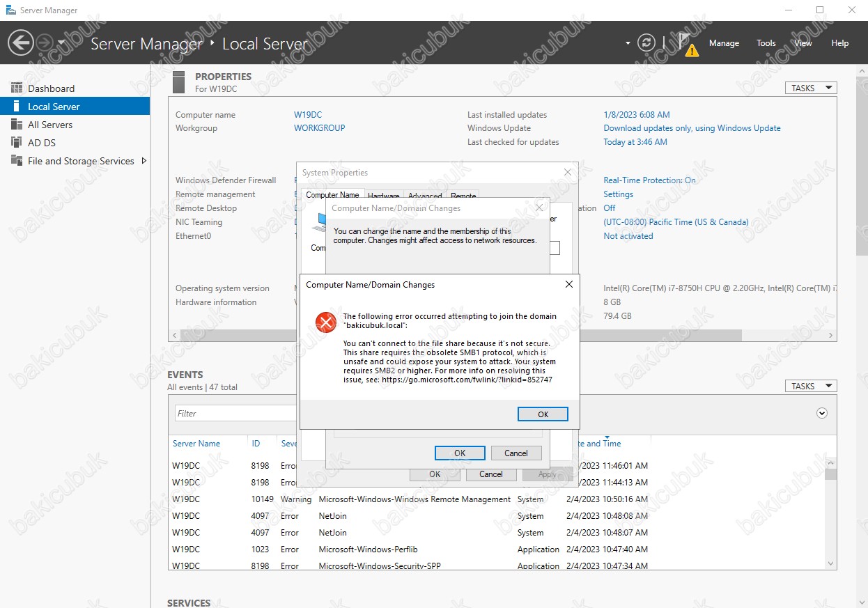This screenshot has width=868, height=608.
Task: Click the Forward navigation arrow in Server Manager
Action: [44, 43]
